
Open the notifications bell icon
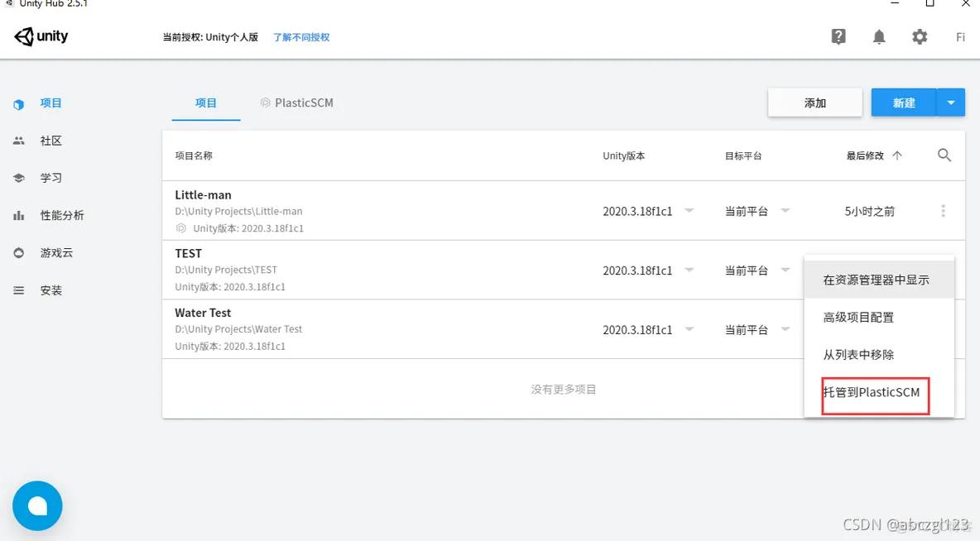(x=879, y=37)
